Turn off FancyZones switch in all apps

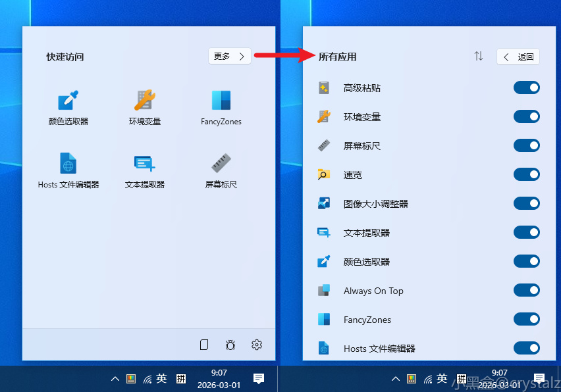click(x=526, y=319)
